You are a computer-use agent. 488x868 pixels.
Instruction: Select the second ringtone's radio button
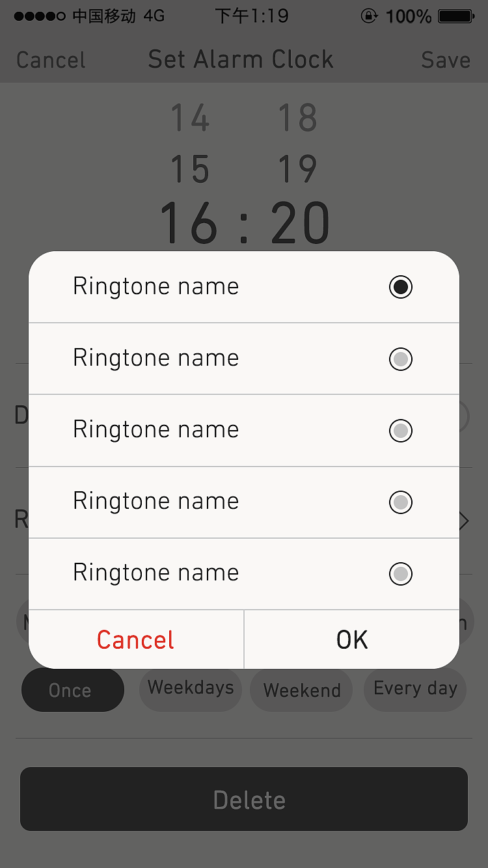pyautogui.click(x=400, y=359)
